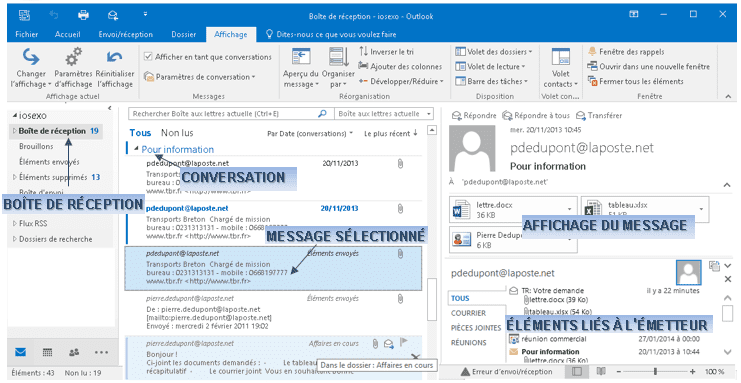Switch to the Envoi/réception ribbon tab
741x383 pixels.
click(x=125, y=35)
